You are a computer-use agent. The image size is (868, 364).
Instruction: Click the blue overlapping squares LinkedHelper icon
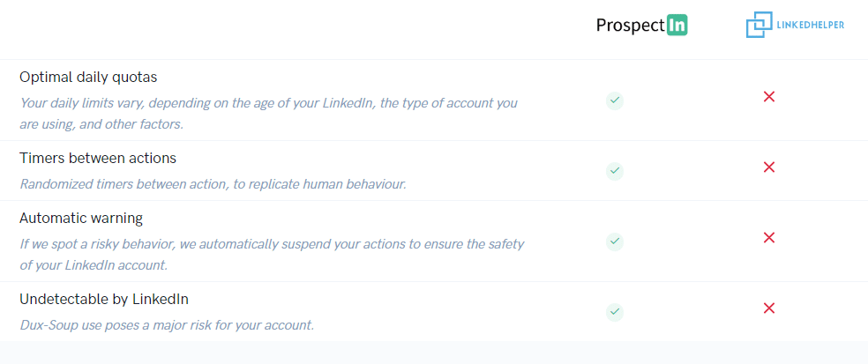point(759,25)
